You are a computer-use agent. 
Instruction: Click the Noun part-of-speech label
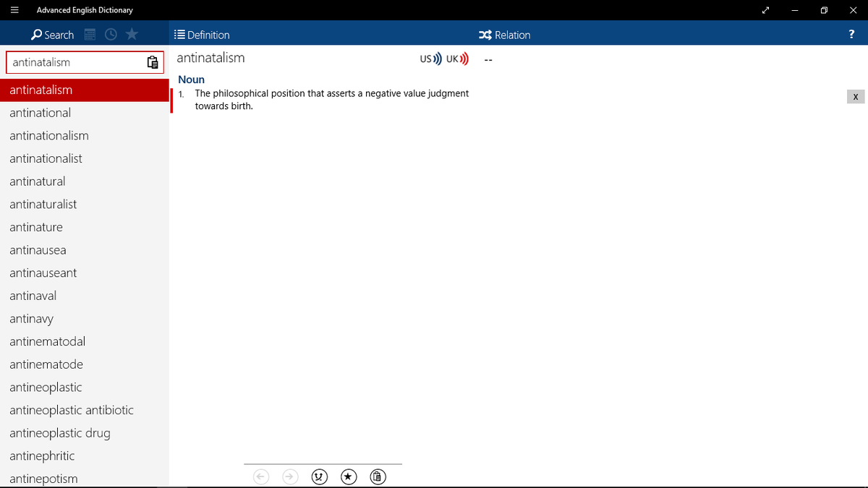point(191,80)
